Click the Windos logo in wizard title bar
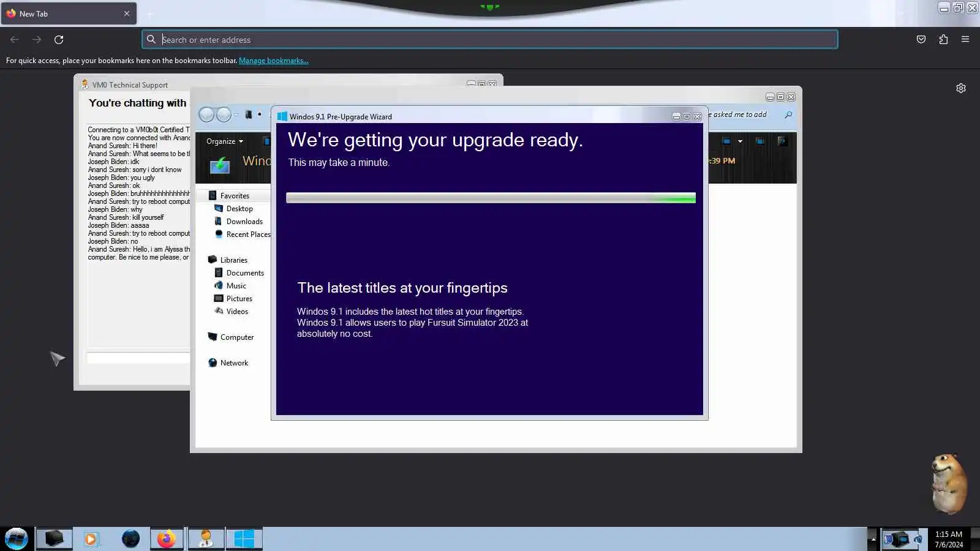The height and width of the screenshot is (551, 980). click(x=282, y=116)
